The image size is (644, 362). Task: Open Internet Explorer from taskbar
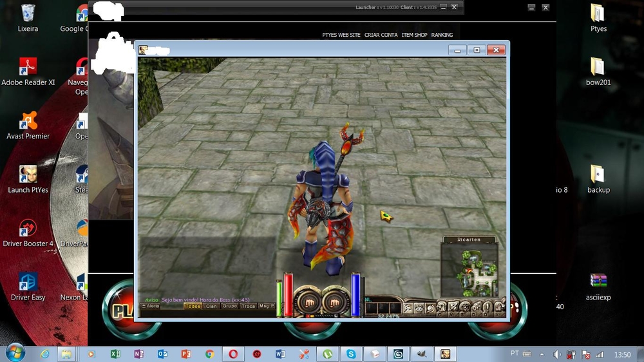click(x=44, y=354)
